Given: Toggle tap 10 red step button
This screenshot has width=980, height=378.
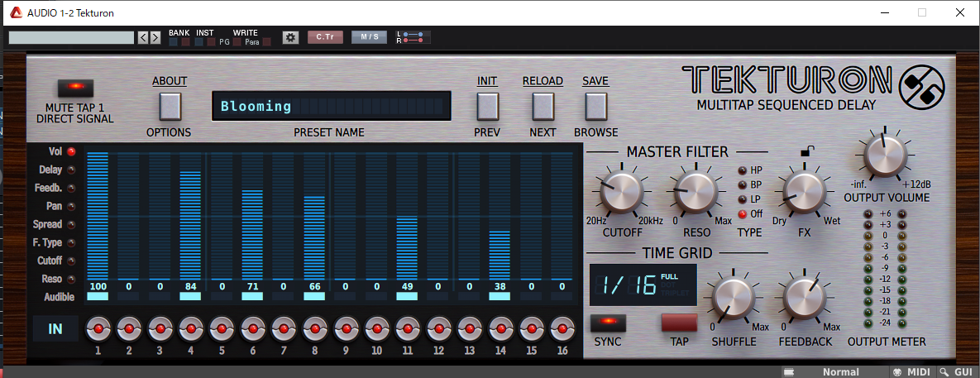Looking at the screenshot, I should pos(376,328).
